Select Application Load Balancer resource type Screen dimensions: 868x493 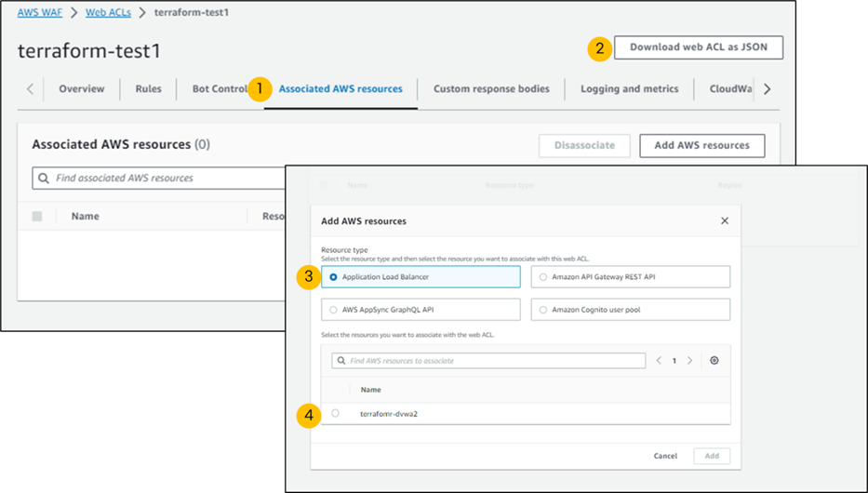(421, 276)
